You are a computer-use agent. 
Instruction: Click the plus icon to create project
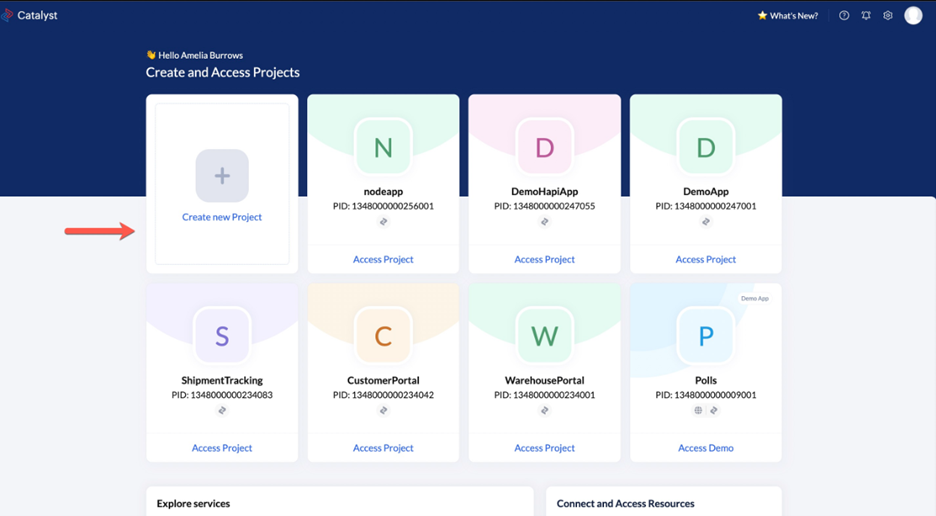[222, 176]
